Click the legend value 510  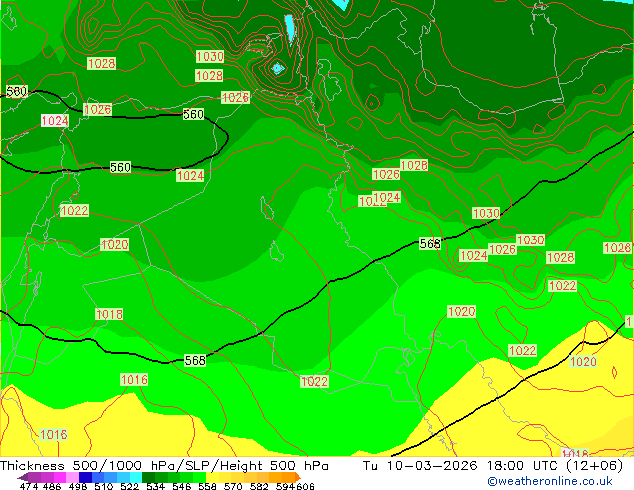click(104, 486)
